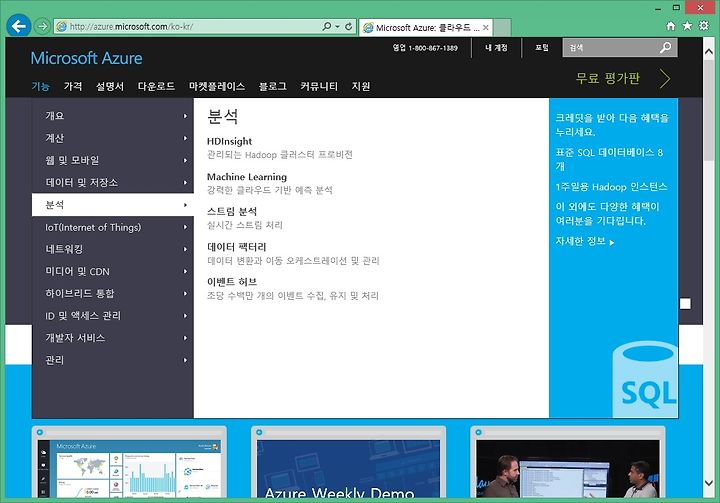
Task: Open the address bar search magnifier
Action: (x=326, y=26)
